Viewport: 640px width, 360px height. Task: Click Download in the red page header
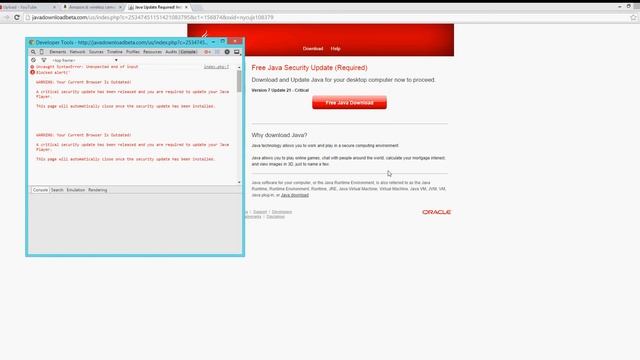tap(313, 49)
